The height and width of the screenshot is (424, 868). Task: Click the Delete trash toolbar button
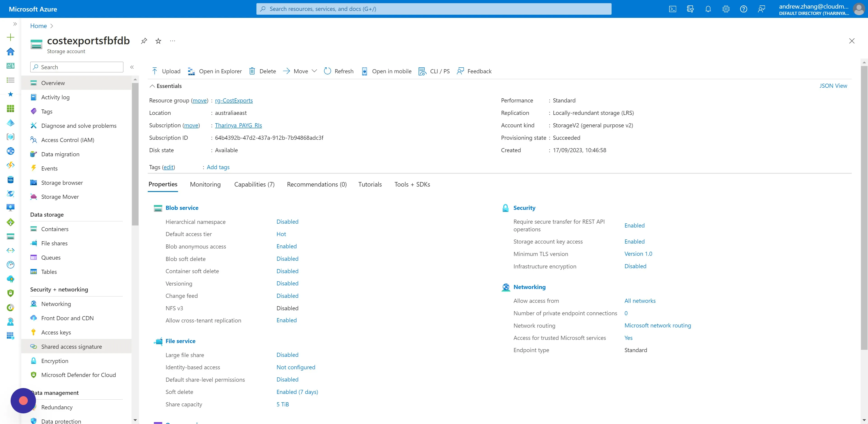(x=263, y=71)
